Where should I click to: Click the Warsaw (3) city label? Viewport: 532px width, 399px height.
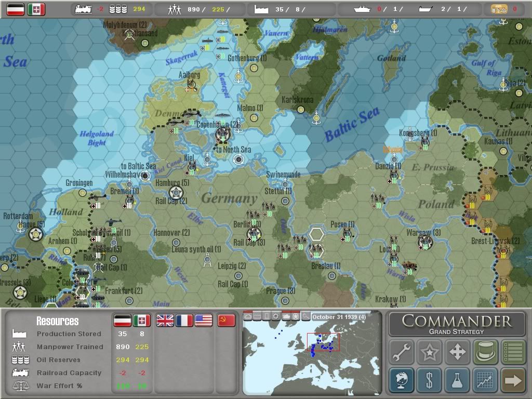(423, 233)
